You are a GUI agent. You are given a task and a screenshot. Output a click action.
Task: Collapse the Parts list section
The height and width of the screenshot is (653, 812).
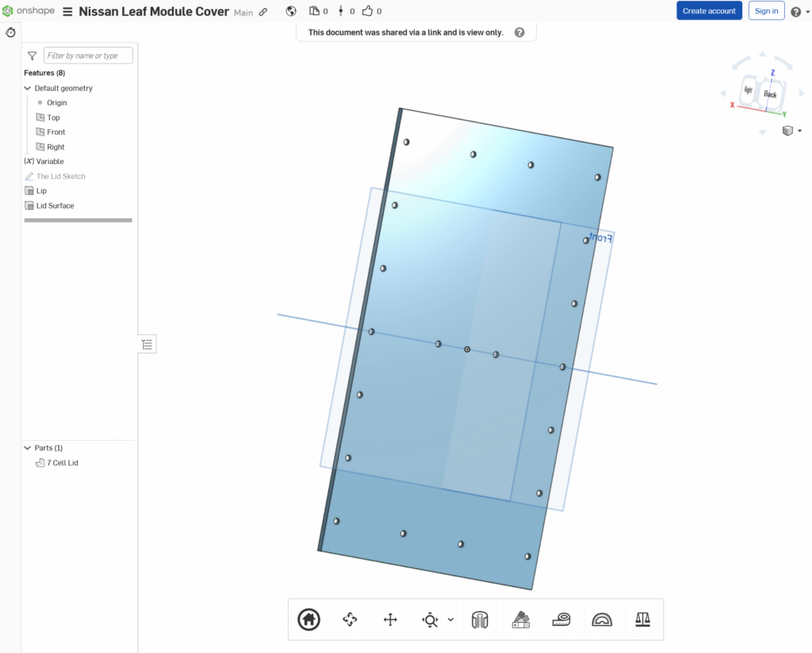point(28,448)
